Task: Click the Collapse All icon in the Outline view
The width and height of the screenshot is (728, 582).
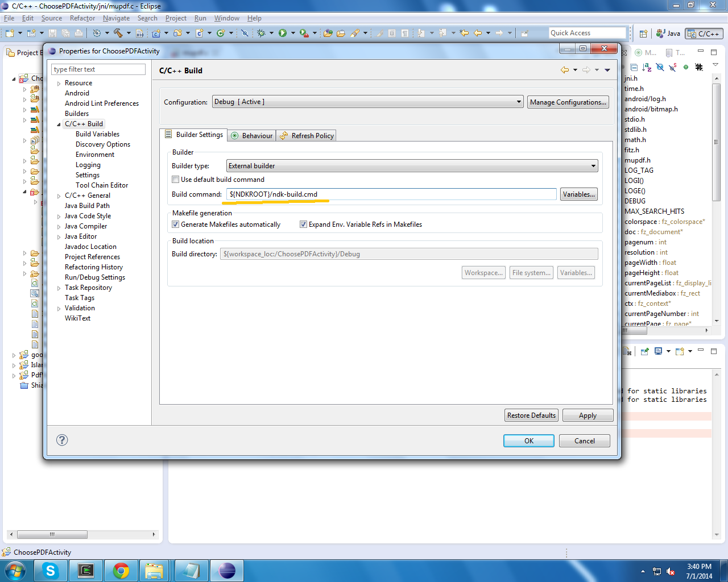Action: 634,67
